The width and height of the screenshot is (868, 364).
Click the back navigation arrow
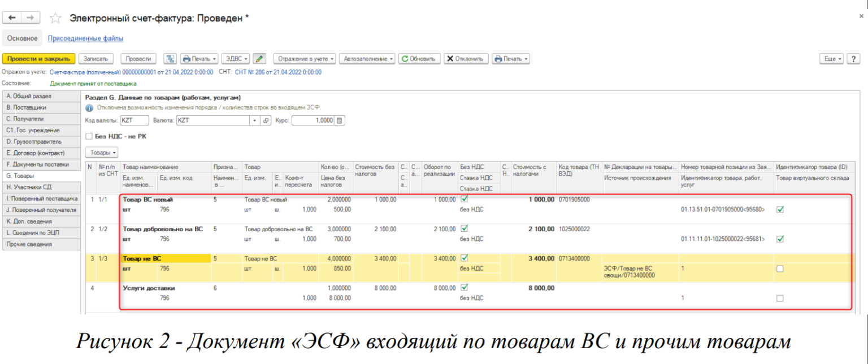coord(12,18)
